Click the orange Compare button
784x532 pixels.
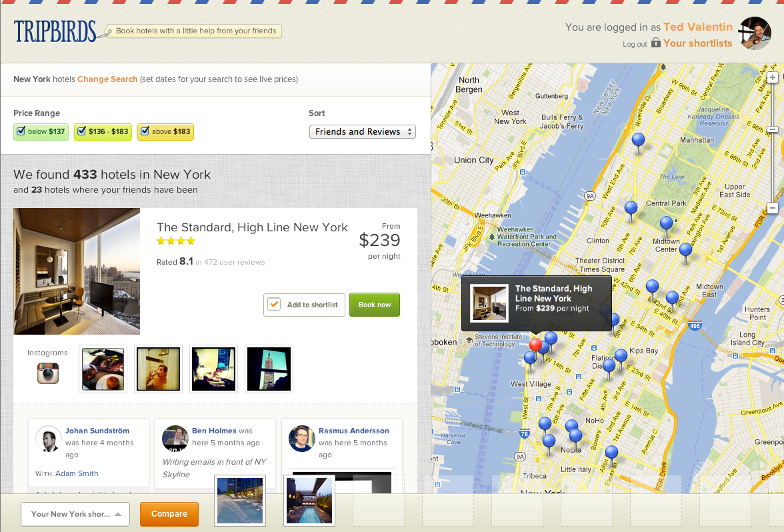click(169, 514)
